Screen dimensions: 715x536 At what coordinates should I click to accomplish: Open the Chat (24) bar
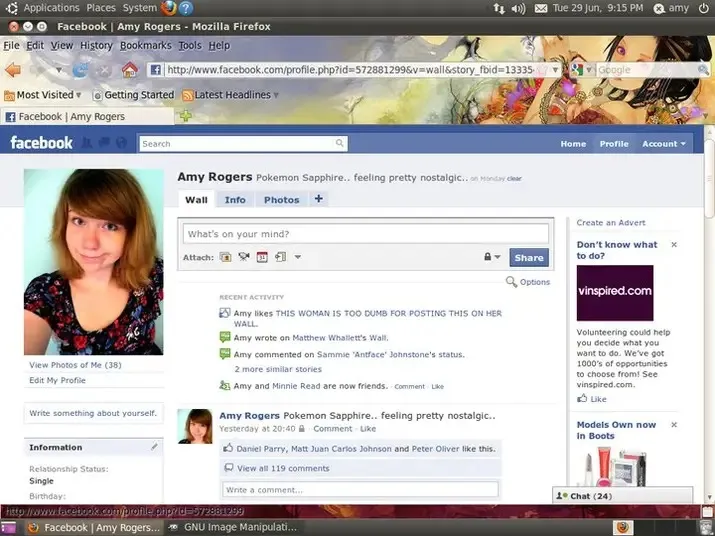coord(622,496)
